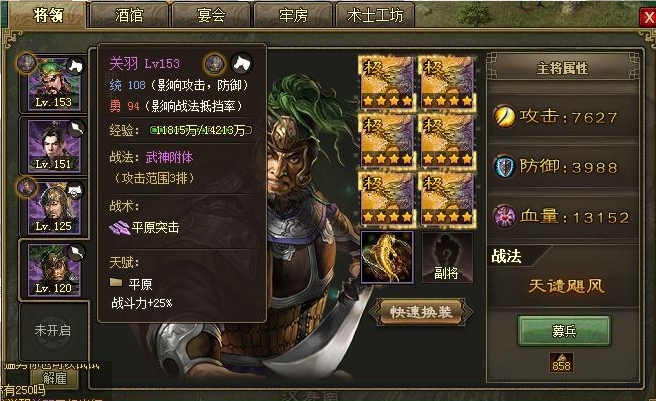This screenshot has height=401, width=656.
Task: Click the attack 攻击 stat icon
Action: pyautogui.click(x=504, y=116)
